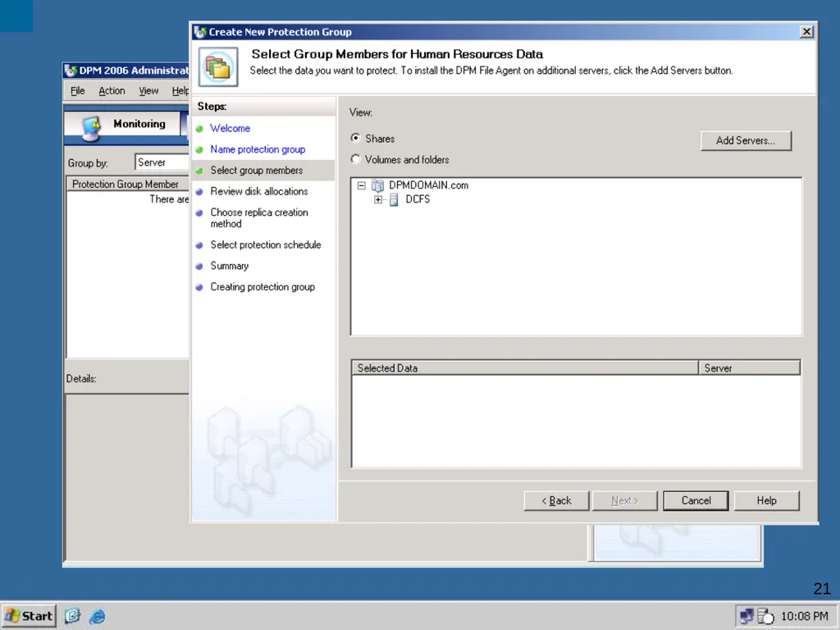The image size is (840, 630).
Task: Cancel the protection group wizard
Action: [x=696, y=500]
